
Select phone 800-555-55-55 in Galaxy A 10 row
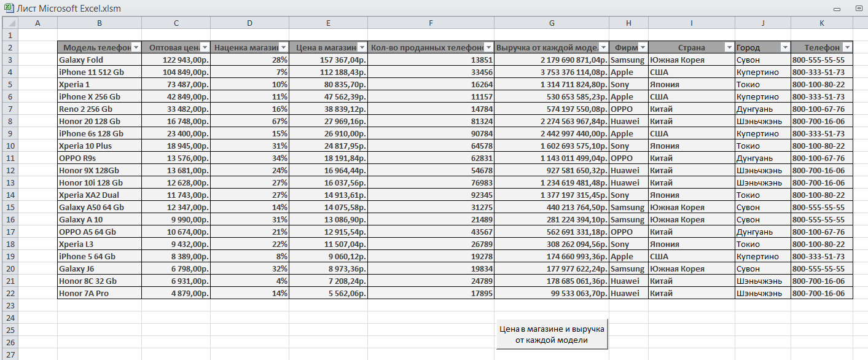click(x=822, y=219)
